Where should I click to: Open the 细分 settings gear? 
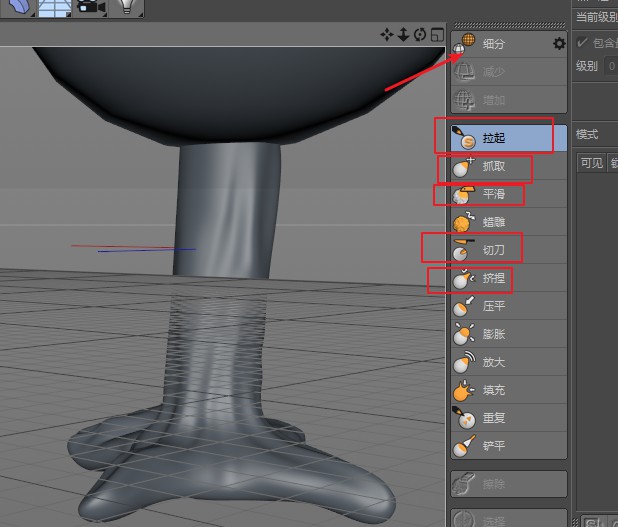coord(559,43)
